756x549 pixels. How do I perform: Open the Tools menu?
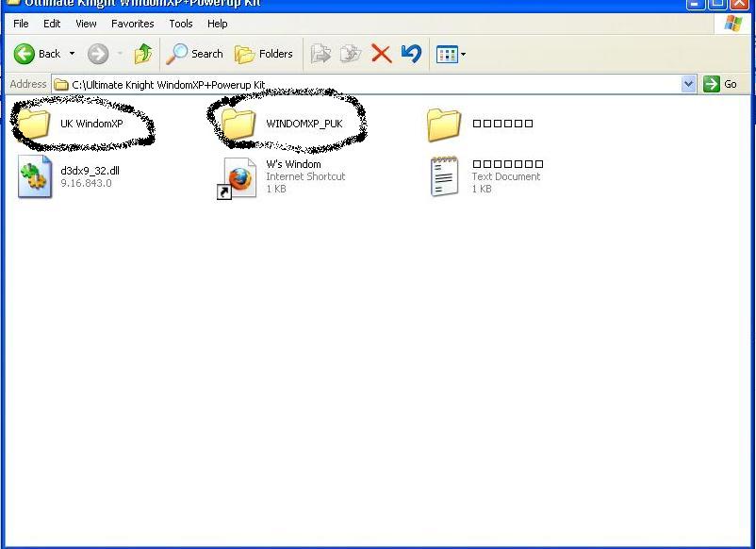[181, 24]
